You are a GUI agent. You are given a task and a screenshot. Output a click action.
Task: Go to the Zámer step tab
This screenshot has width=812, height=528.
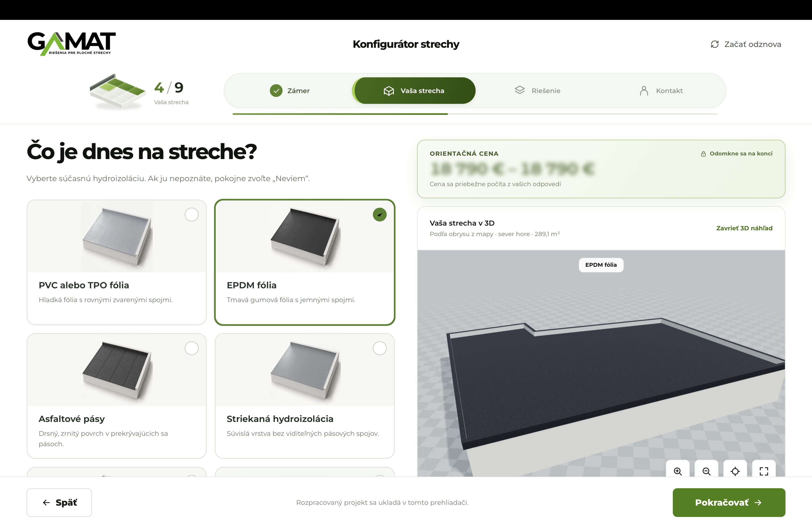pos(290,91)
